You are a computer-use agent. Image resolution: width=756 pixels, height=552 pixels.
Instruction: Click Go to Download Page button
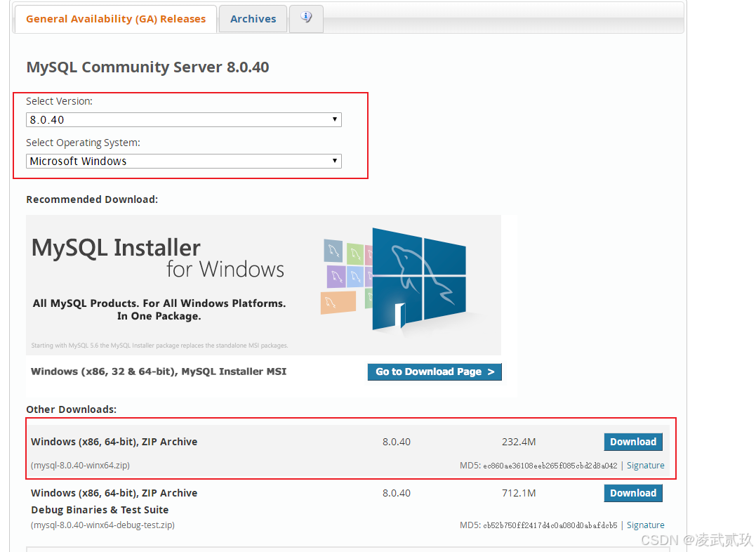[435, 372]
